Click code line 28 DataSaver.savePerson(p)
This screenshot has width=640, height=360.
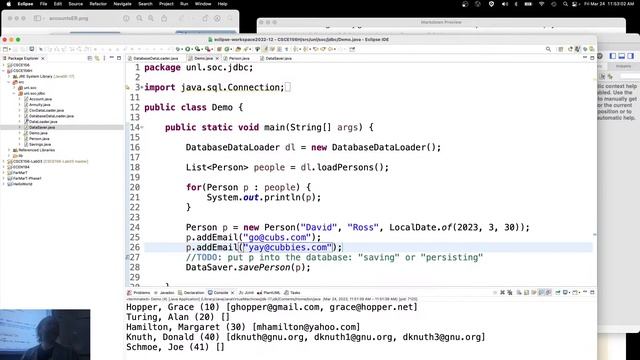click(x=248, y=267)
